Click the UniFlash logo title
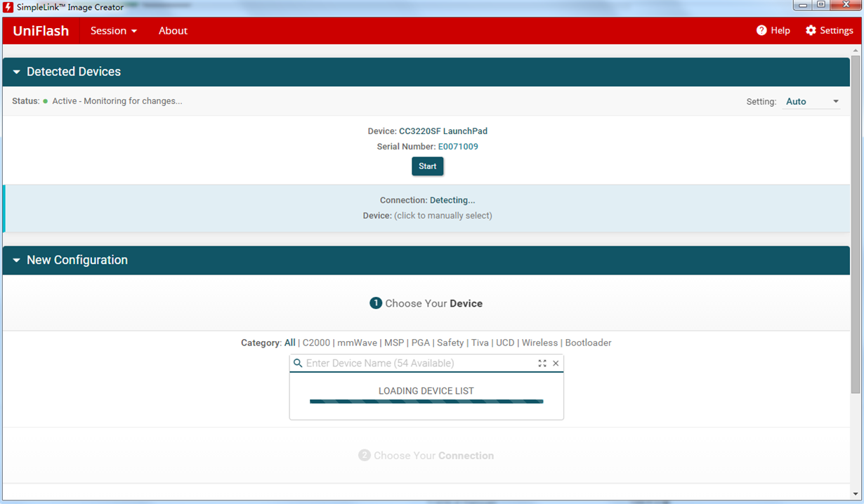 41,31
